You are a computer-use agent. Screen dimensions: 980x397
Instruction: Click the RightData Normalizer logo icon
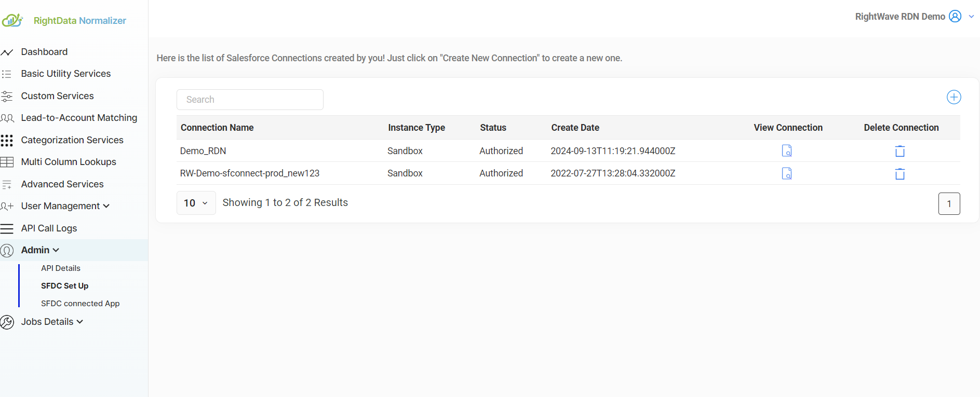[12, 20]
